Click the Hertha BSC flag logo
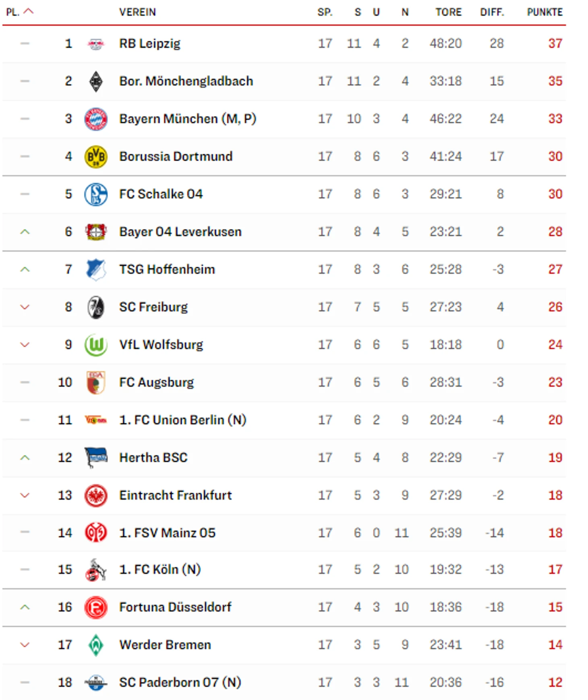 click(96, 458)
